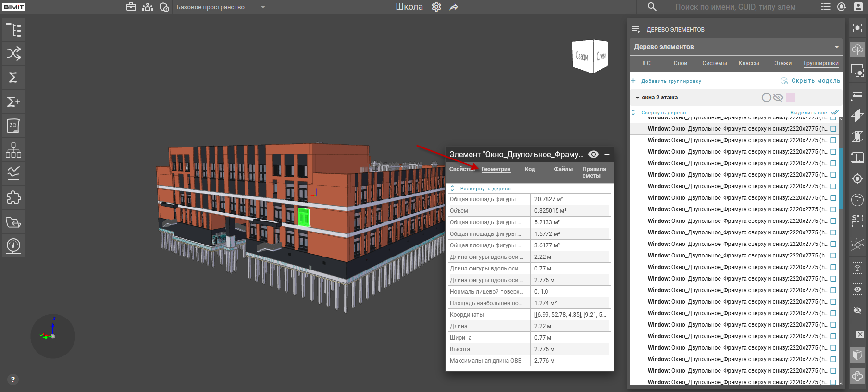Switch to the Этажи tab

(x=782, y=63)
